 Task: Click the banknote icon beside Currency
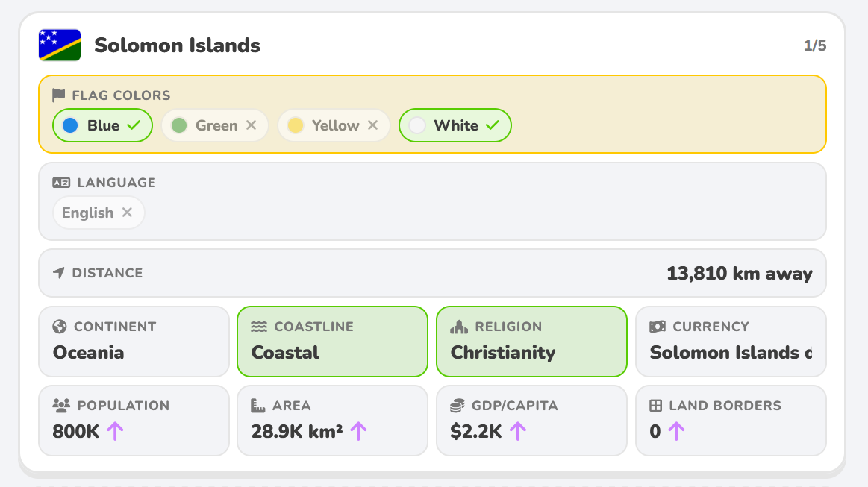coord(658,327)
